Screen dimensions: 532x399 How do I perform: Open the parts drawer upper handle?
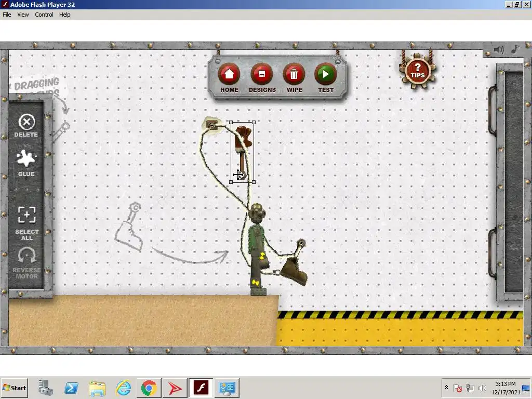tap(491, 110)
